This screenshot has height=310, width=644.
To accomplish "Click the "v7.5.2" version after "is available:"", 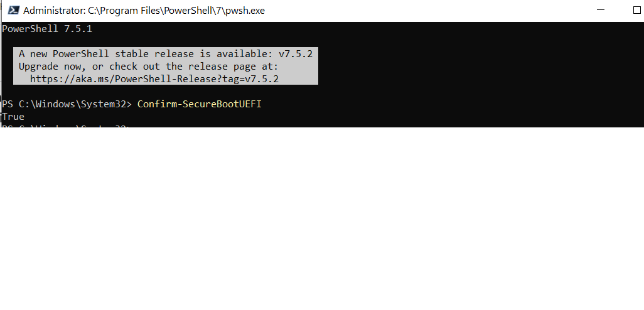I will pos(295,54).
